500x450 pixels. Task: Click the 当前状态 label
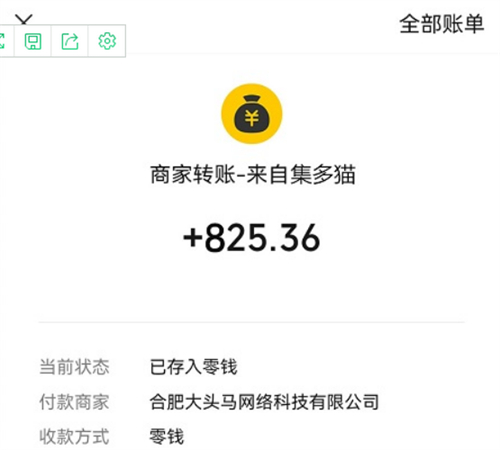74,367
